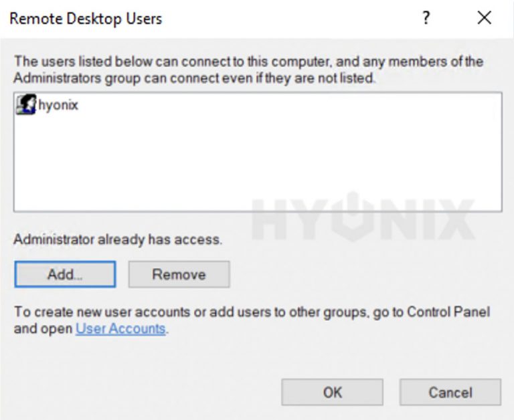Highlight the hyonix username label

58,105
